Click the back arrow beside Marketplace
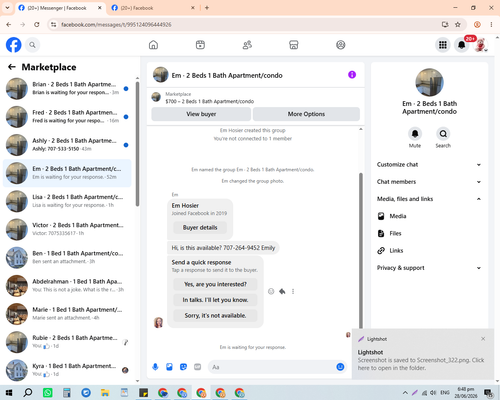 [12, 67]
